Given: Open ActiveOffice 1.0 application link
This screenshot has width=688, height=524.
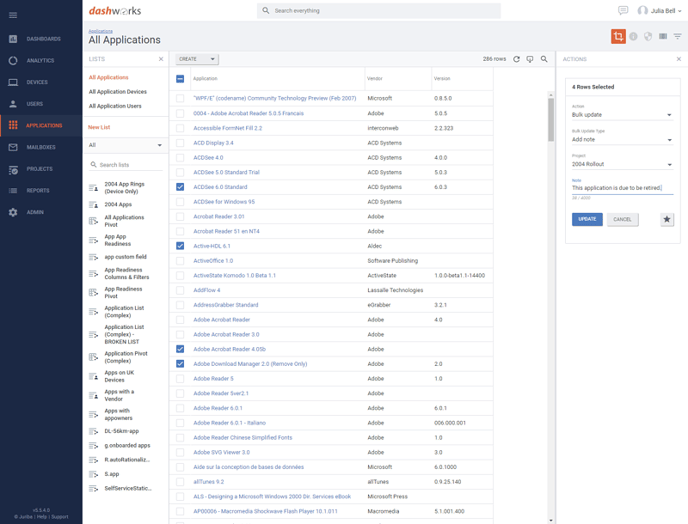Looking at the screenshot, I should (x=213, y=261).
